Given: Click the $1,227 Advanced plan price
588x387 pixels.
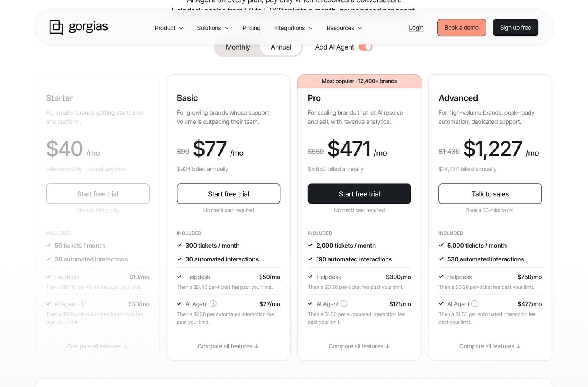Looking at the screenshot, I should tap(493, 149).
